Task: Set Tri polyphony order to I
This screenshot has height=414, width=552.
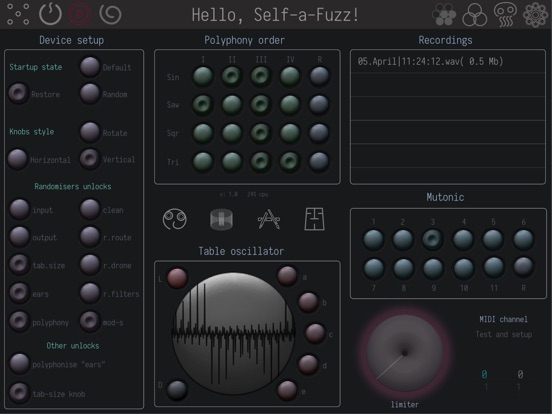Action: 203,162
